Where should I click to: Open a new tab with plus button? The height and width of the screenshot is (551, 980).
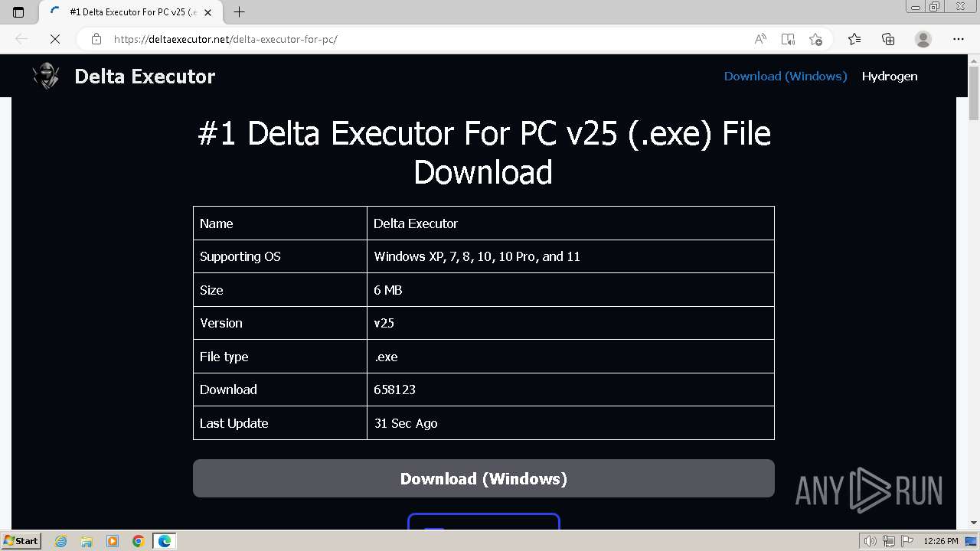(240, 12)
